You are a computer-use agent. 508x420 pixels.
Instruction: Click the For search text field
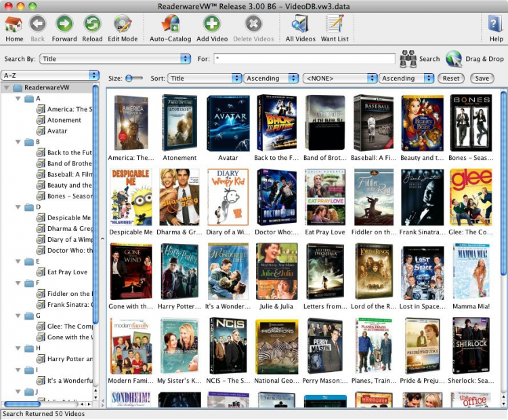coord(305,59)
